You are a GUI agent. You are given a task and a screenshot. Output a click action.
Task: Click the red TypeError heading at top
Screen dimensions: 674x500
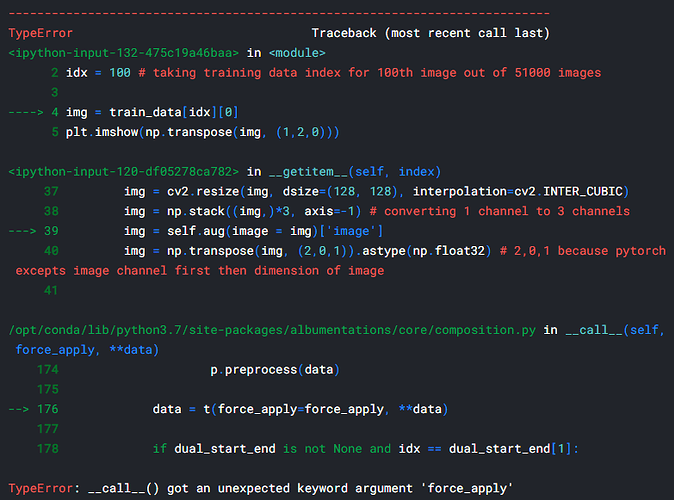(x=40, y=33)
